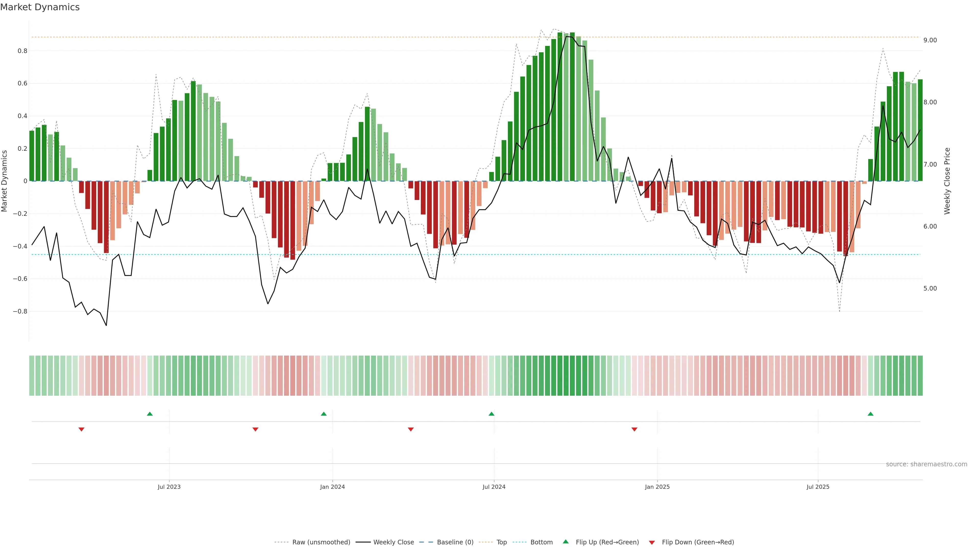
Task: Toggle the Weekly Close legend entry
Action: tap(393, 542)
